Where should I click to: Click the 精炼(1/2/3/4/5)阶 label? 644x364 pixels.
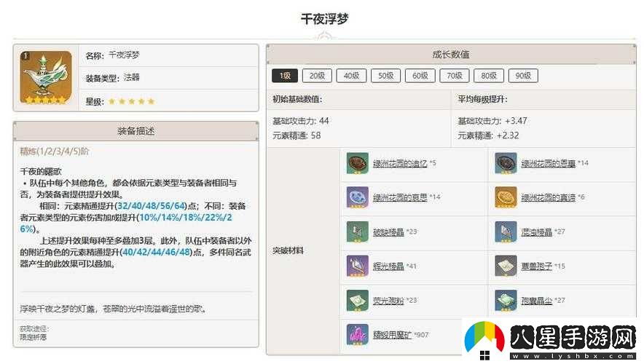pos(54,151)
